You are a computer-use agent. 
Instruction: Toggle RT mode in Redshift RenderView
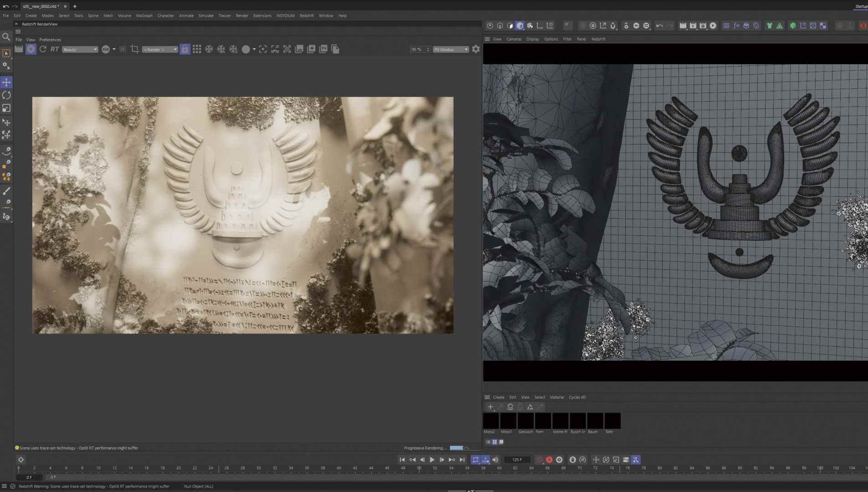tap(54, 49)
